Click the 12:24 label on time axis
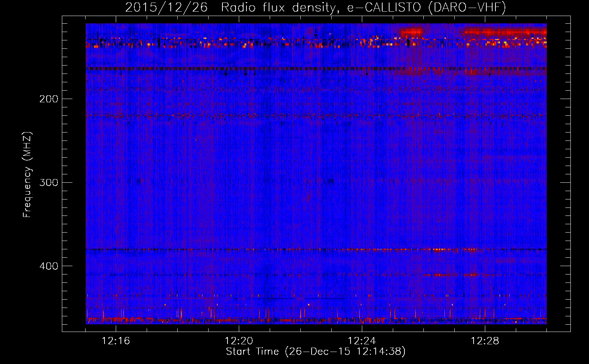 [x=362, y=341]
